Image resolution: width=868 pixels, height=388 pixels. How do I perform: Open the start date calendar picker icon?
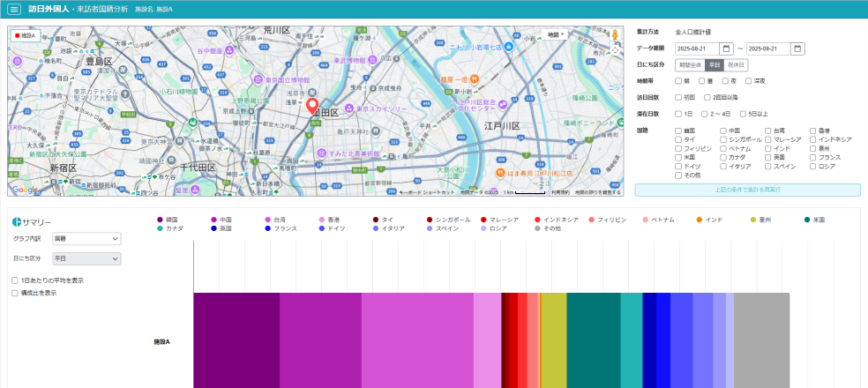pyautogui.click(x=726, y=48)
